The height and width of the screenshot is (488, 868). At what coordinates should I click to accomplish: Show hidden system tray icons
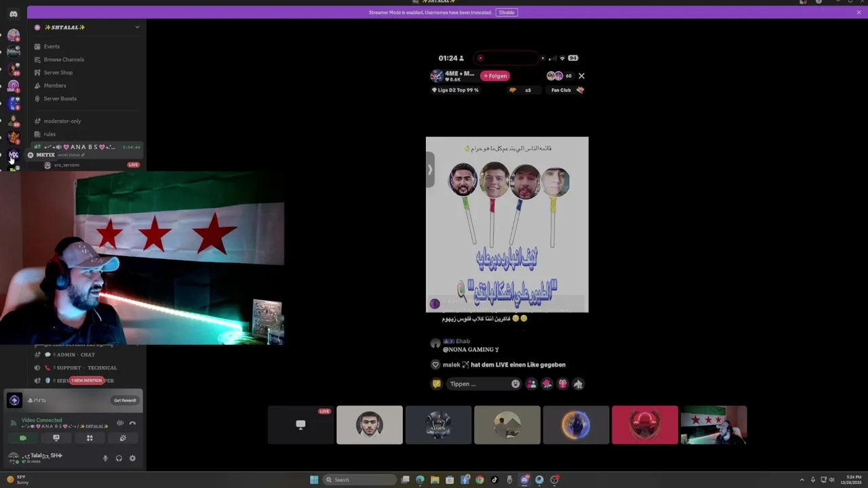coord(802,480)
